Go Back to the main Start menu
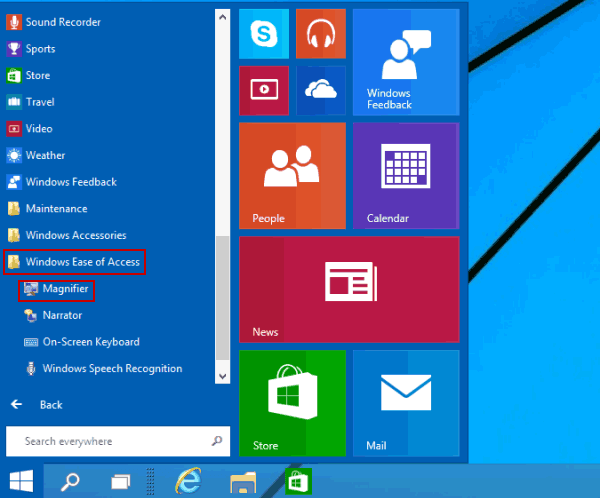Image resolution: width=600 pixels, height=498 pixels. pyautogui.click(x=36, y=405)
